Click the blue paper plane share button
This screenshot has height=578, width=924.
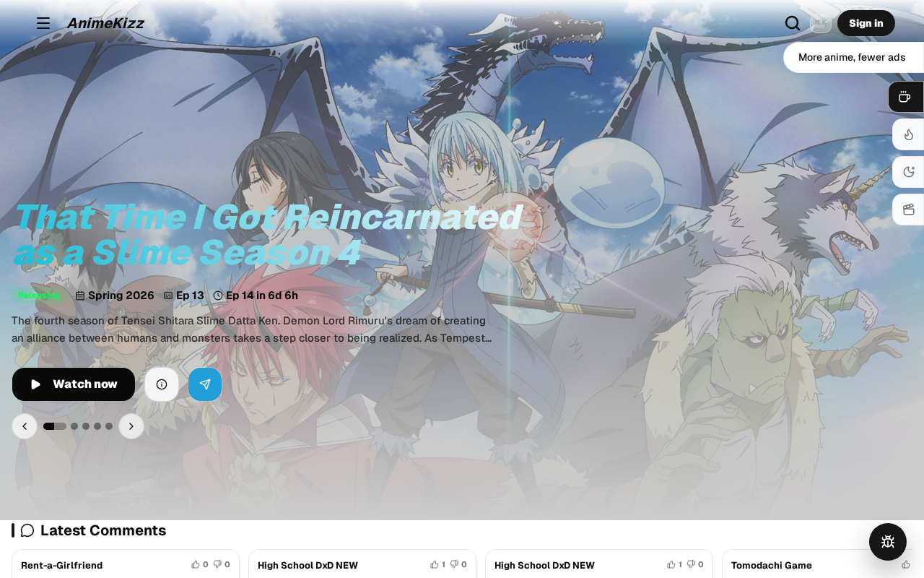click(x=205, y=384)
